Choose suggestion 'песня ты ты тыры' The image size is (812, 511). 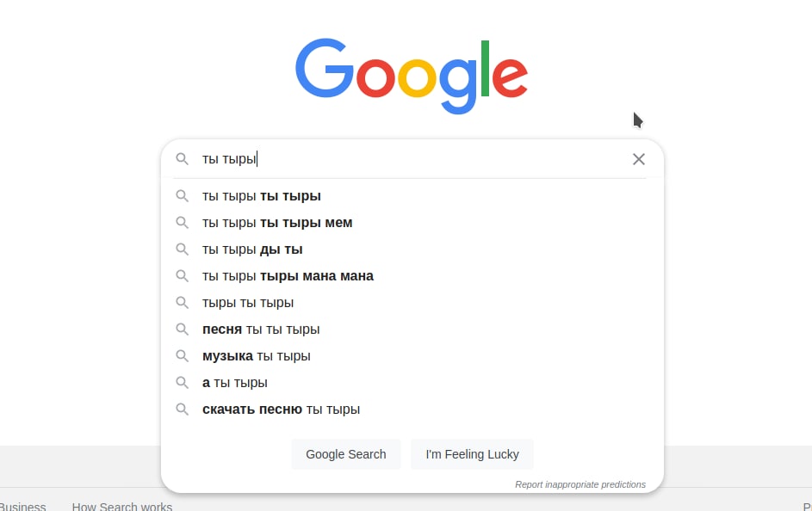[412, 329]
